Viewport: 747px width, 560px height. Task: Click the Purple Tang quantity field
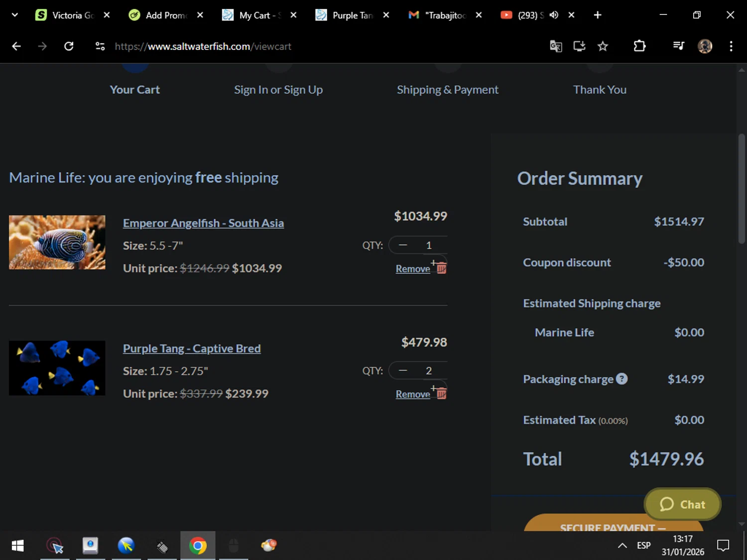[429, 370]
